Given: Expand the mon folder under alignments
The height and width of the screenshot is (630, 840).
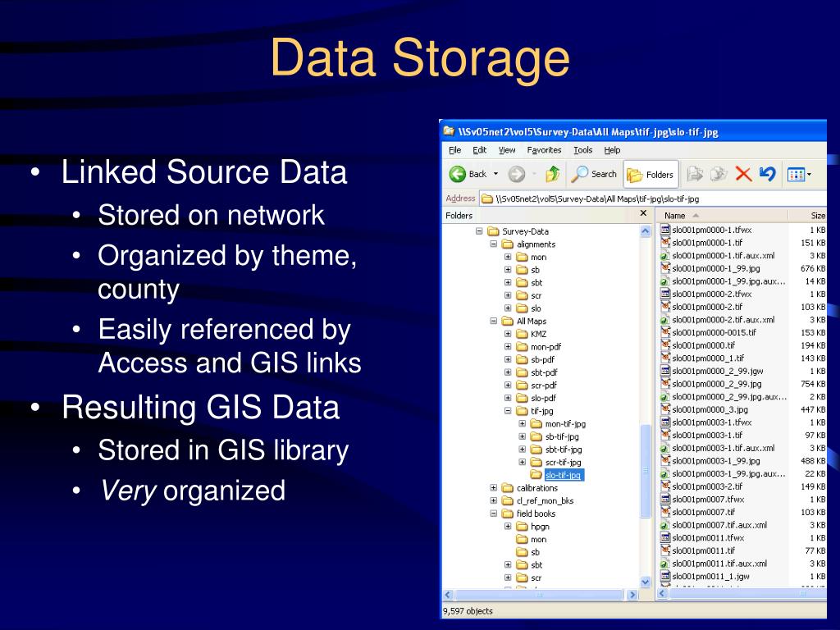Looking at the screenshot, I should pyautogui.click(x=508, y=257).
